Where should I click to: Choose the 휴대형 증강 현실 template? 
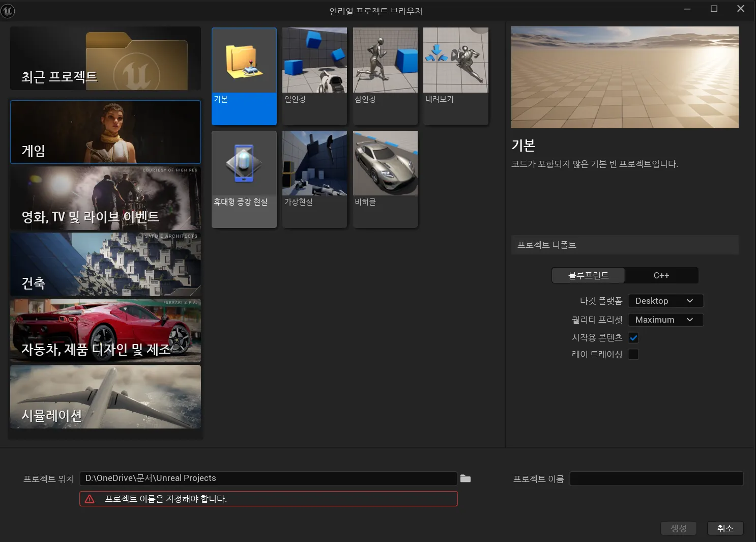tap(244, 164)
